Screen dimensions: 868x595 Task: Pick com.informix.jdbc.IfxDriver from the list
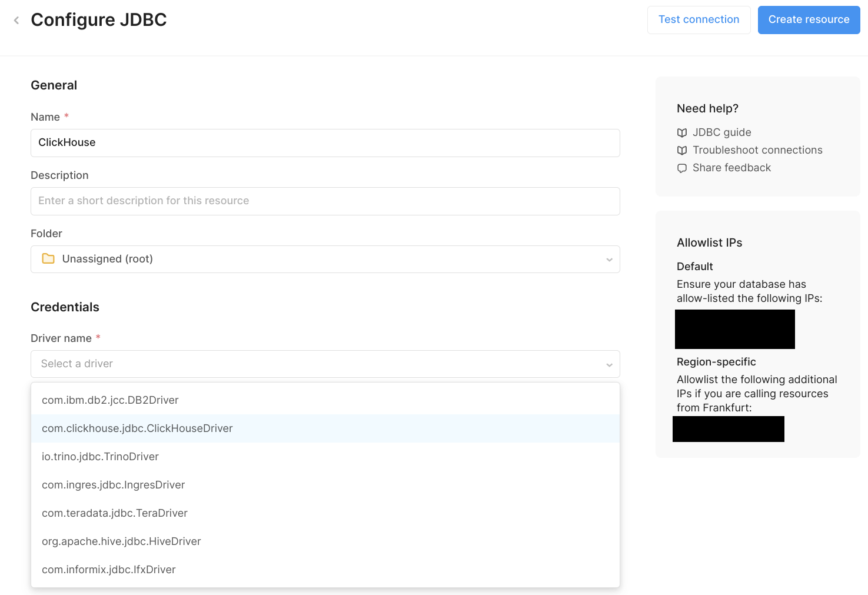[108, 570]
